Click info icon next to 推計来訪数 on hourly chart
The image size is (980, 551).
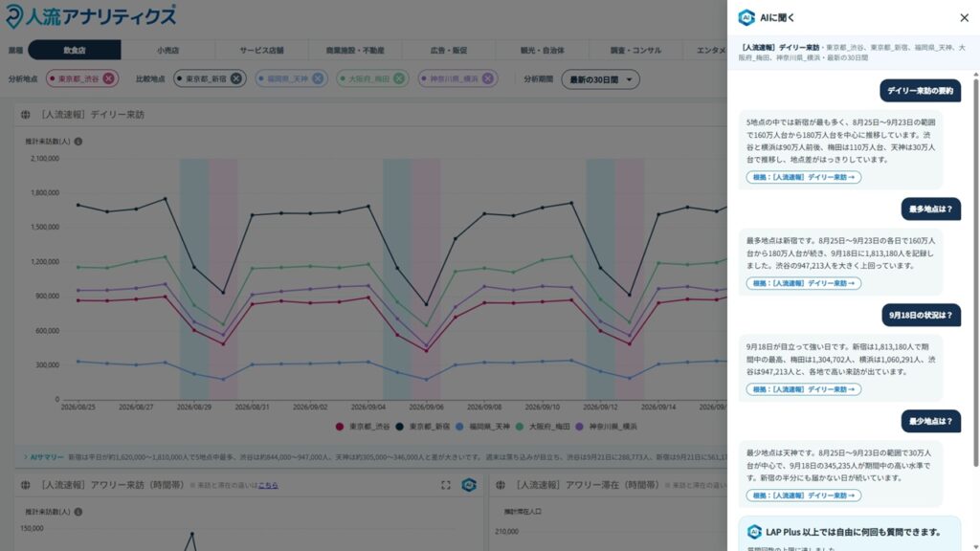[x=78, y=512]
